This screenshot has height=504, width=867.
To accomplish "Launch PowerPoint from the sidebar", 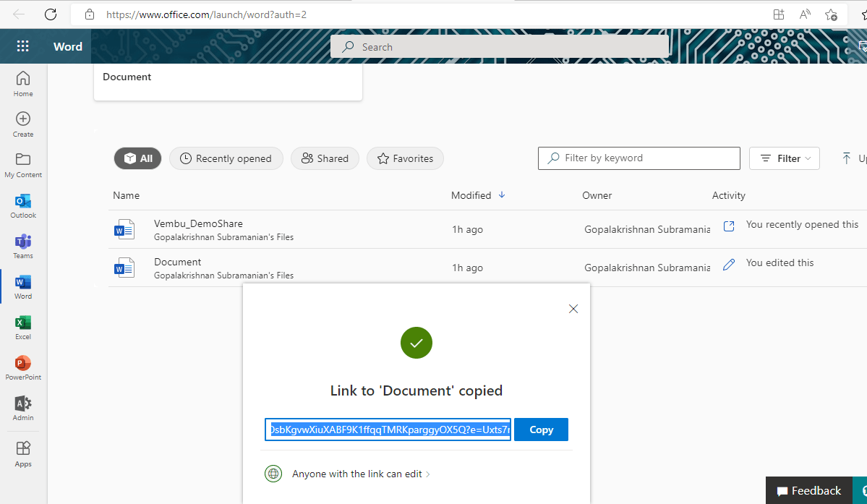I will coord(23,367).
